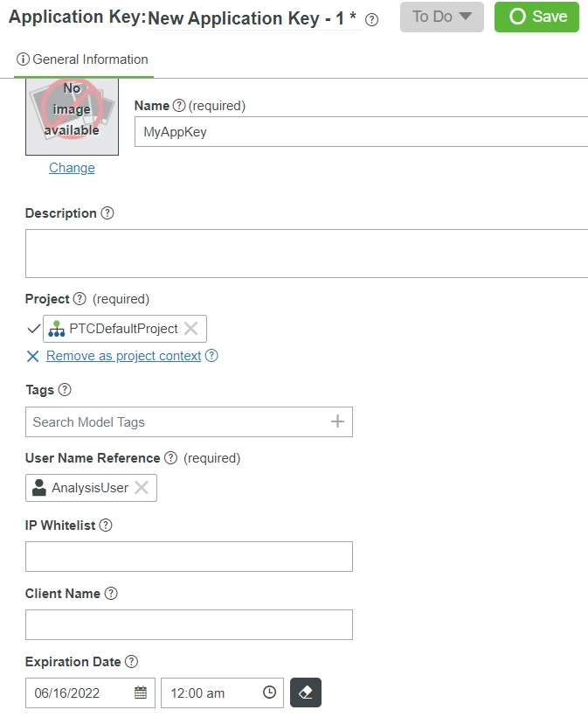Screen dimensions: 588x717
Task: Open the To Do status dropdown
Action: click(440, 17)
